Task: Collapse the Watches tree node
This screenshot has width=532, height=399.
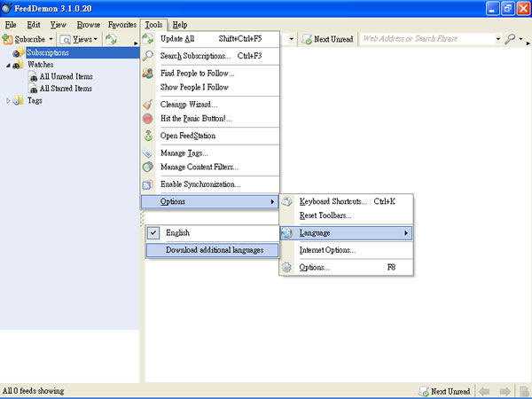Action: point(8,65)
